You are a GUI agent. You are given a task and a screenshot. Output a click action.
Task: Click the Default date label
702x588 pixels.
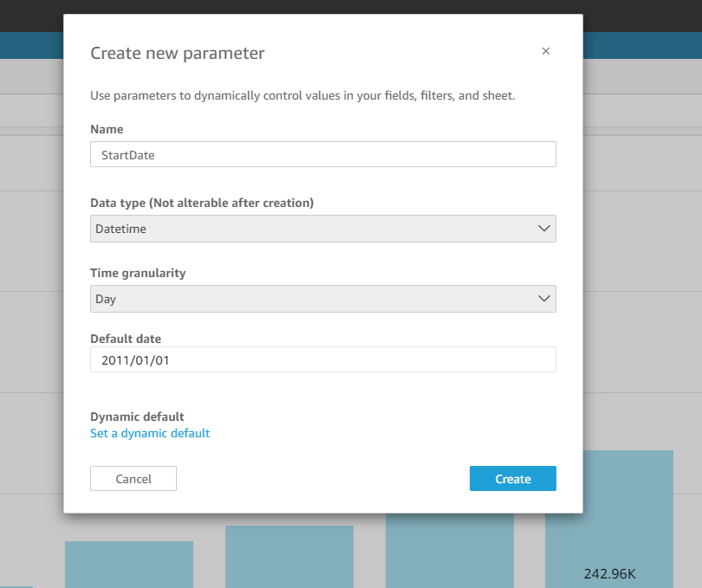pyautogui.click(x=126, y=339)
